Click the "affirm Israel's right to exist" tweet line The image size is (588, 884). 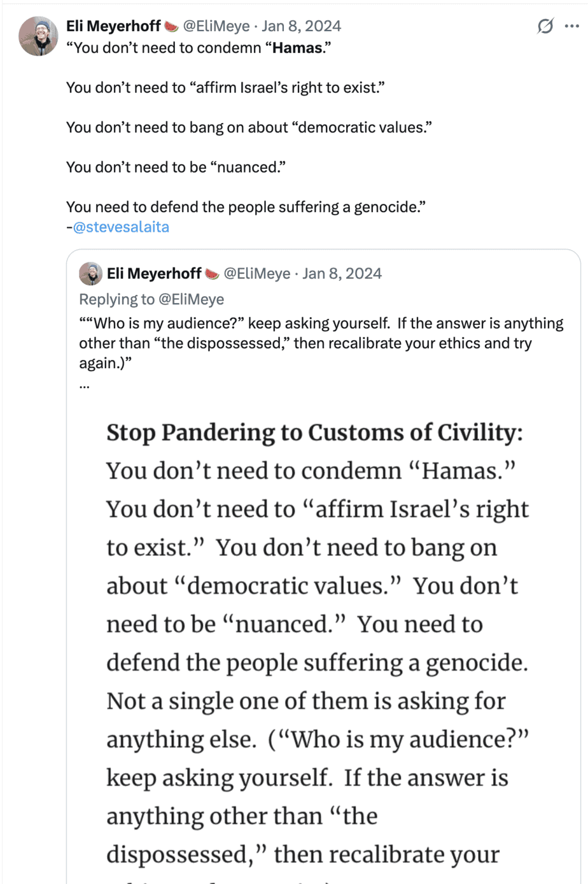[x=226, y=87]
